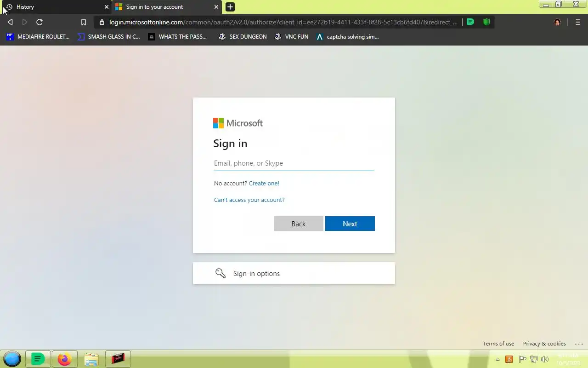Open the VNC FUN bookmark

pos(291,36)
